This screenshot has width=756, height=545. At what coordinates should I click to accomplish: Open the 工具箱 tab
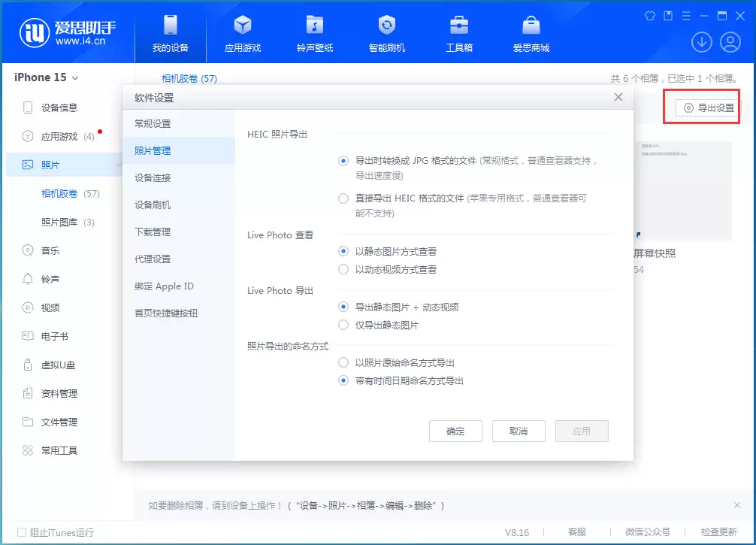pos(459,33)
